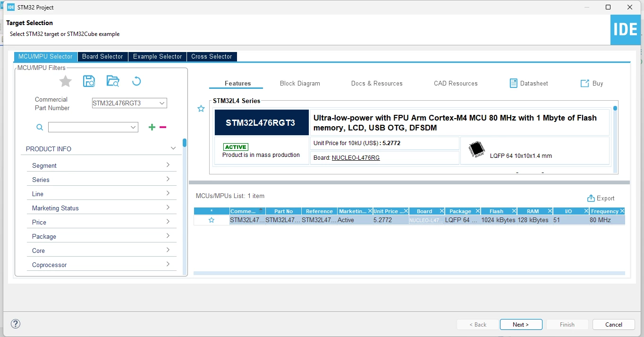Click Export label above the list

click(606, 199)
